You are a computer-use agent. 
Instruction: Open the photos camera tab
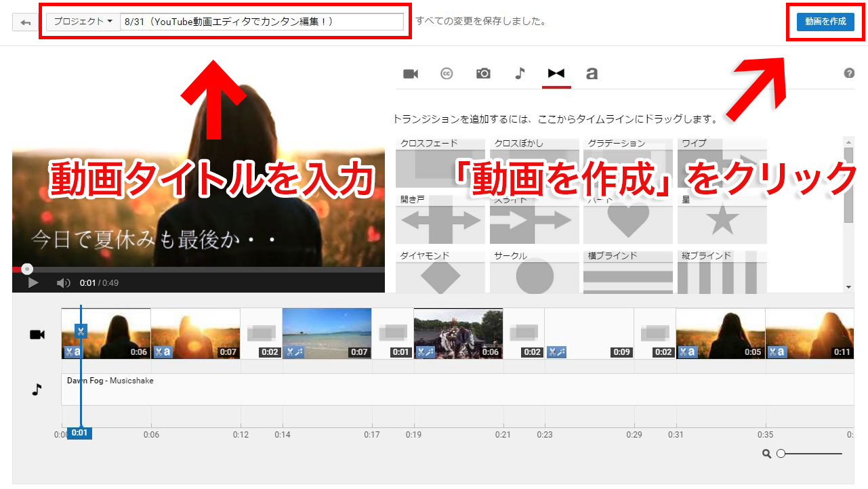click(483, 74)
